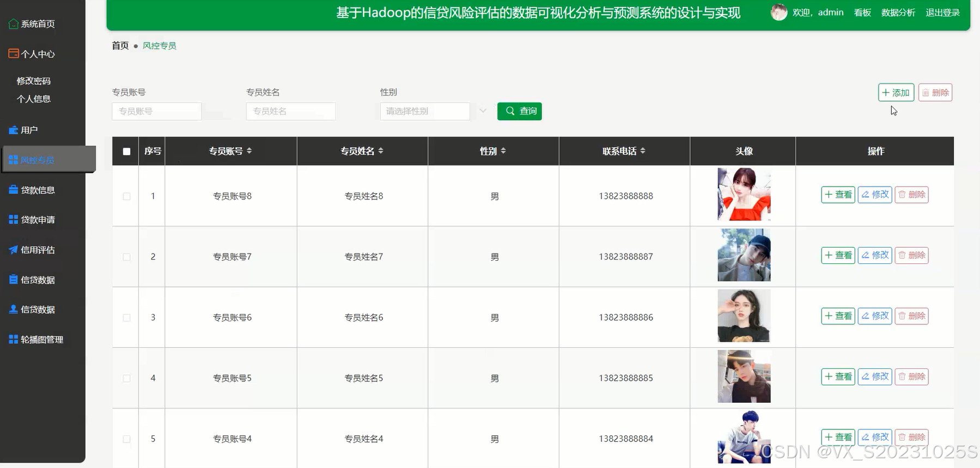Viewport: 980px width, 468px height.
Task: Check the row 5 checkbox for 专员账号4
Action: (x=126, y=439)
